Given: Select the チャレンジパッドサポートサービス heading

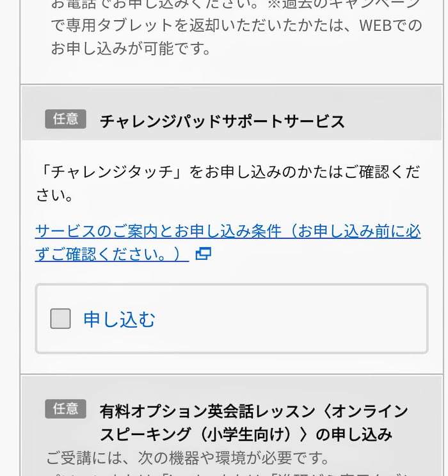Looking at the screenshot, I should (222, 121).
